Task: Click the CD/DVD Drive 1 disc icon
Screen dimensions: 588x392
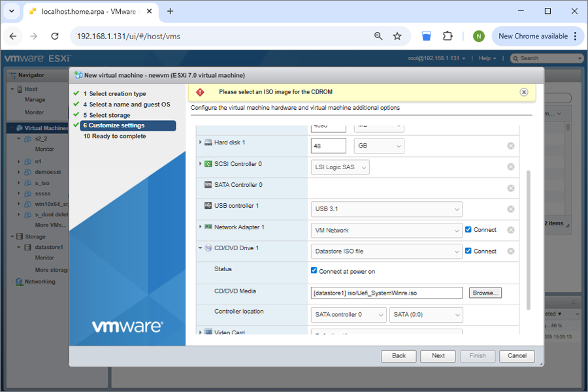Action: (208, 248)
